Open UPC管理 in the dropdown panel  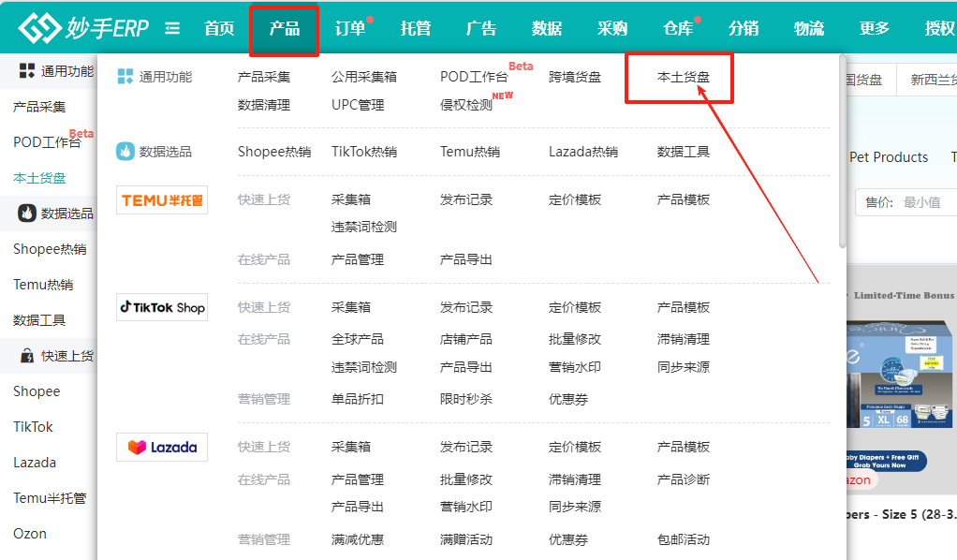coord(359,105)
